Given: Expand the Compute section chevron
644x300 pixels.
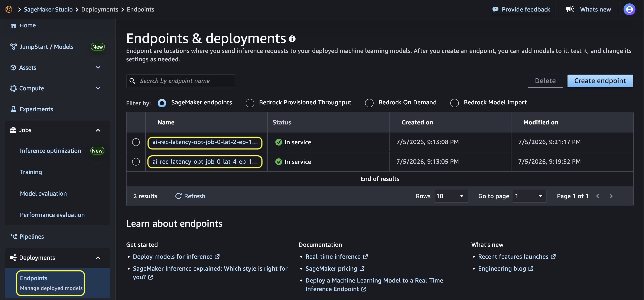Looking at the screenshot, I should [98, 88].
